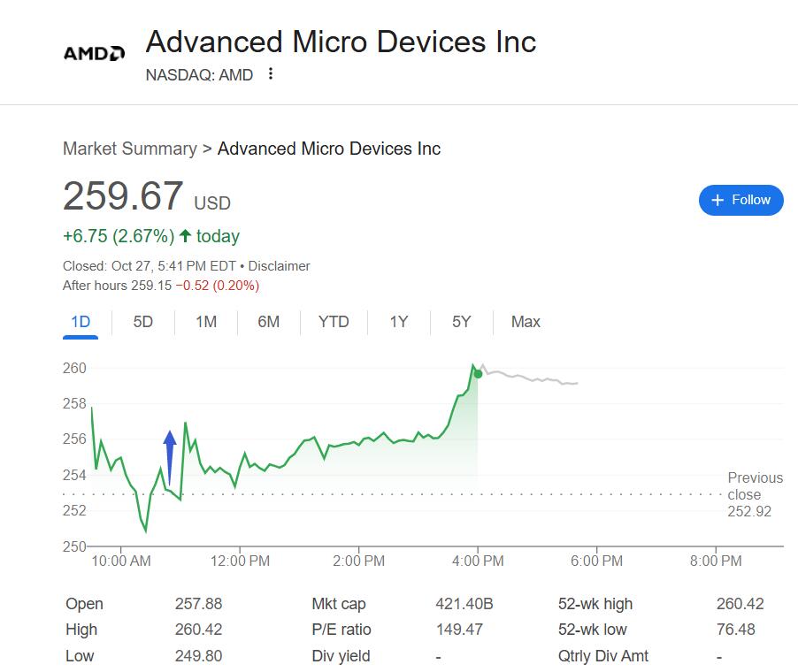The height and width of the screenshot is (672, 798).
Task: Click the green closing-price dot on chart
Action: click(478, 374)
